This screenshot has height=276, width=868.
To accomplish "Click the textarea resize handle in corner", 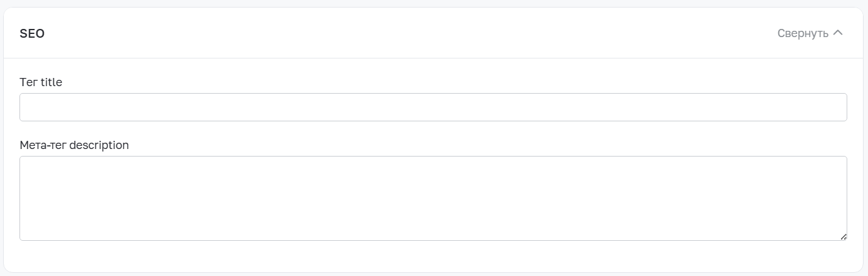I will 843,236.
